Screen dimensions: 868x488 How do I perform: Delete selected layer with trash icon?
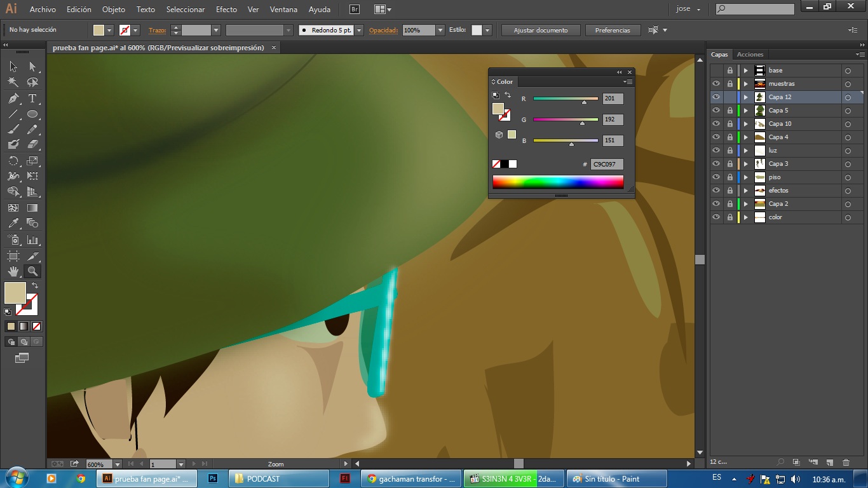tap(846, 462)
